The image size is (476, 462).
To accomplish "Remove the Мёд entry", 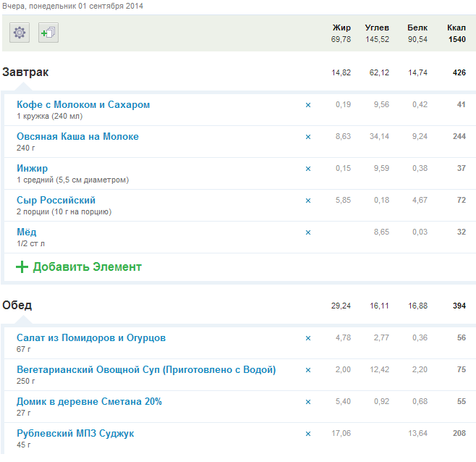I will tap(307, 232).
